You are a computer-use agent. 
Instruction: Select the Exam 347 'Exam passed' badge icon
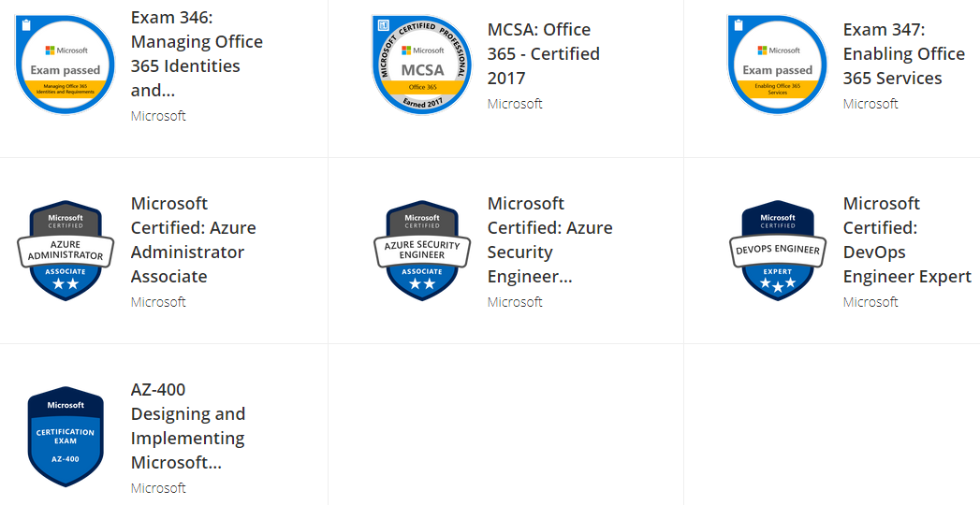(778, 65)
